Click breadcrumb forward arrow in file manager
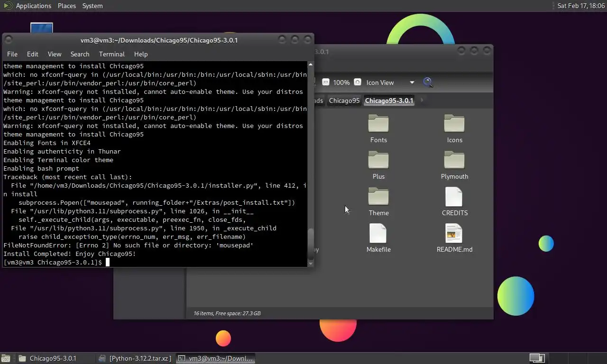This screenshot has width=607, height=364. [x=422, y=100]
